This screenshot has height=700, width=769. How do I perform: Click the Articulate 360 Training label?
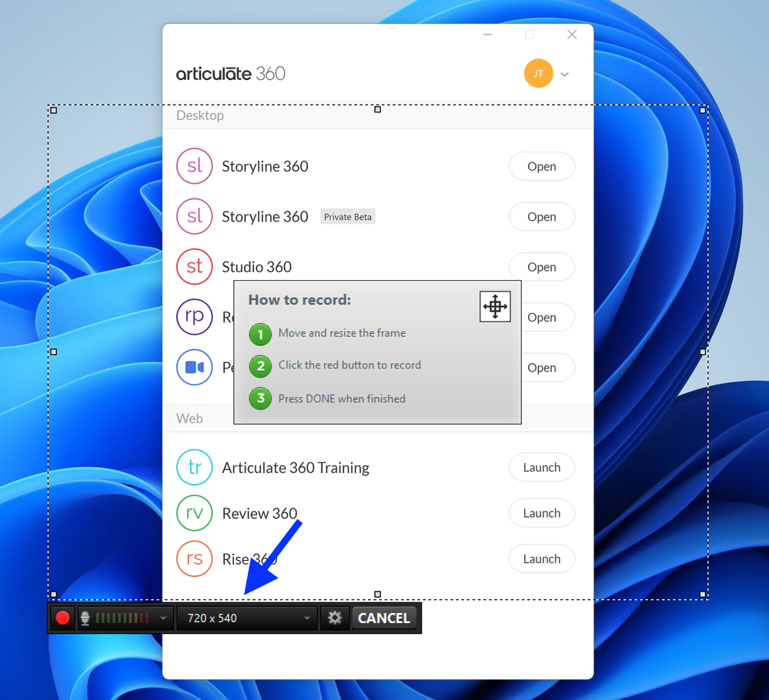(296, 468)
